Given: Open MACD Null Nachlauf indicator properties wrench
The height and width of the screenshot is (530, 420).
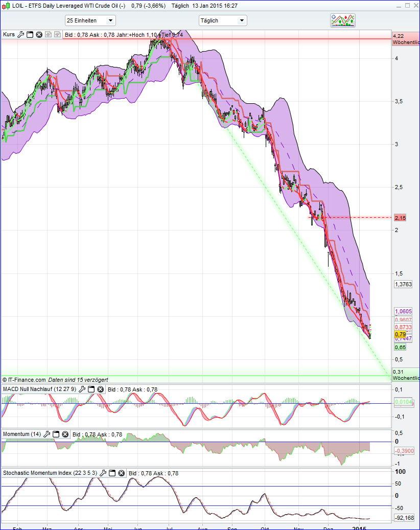Looking at the screenshot, I should 82,389.
